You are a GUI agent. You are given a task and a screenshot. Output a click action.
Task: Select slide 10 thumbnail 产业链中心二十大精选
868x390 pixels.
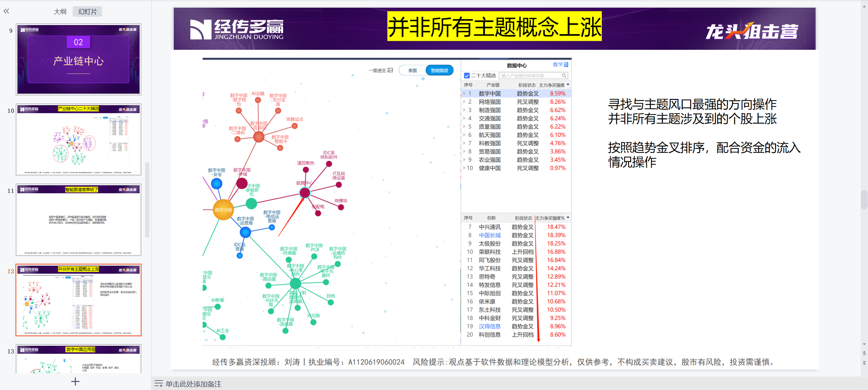click(78, 139)
